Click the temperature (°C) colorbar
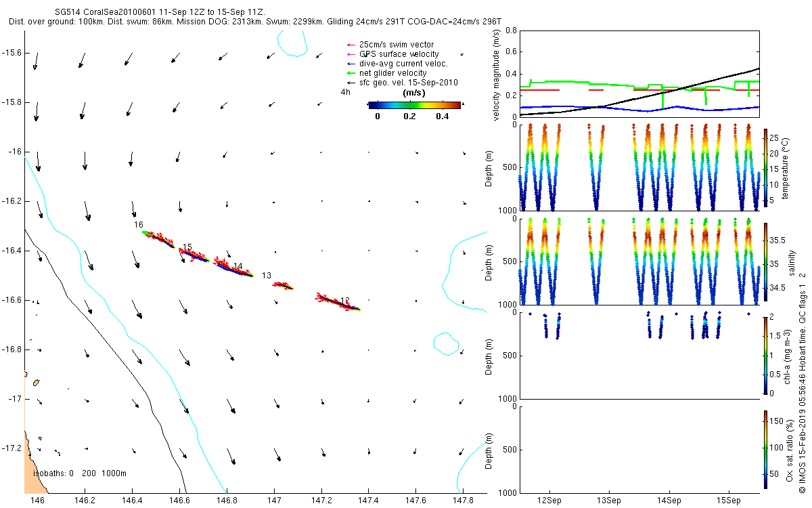The height and width of the screenshot is (508, 812). [x=765, y=169]
